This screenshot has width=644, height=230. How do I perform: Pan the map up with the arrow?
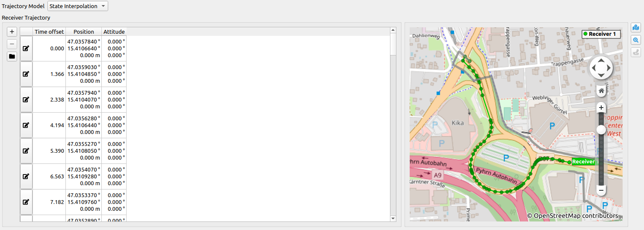[x=601, y=60]
